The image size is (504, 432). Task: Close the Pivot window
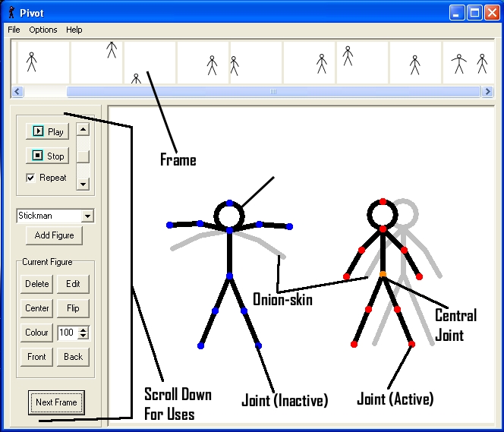pos(492,13)
